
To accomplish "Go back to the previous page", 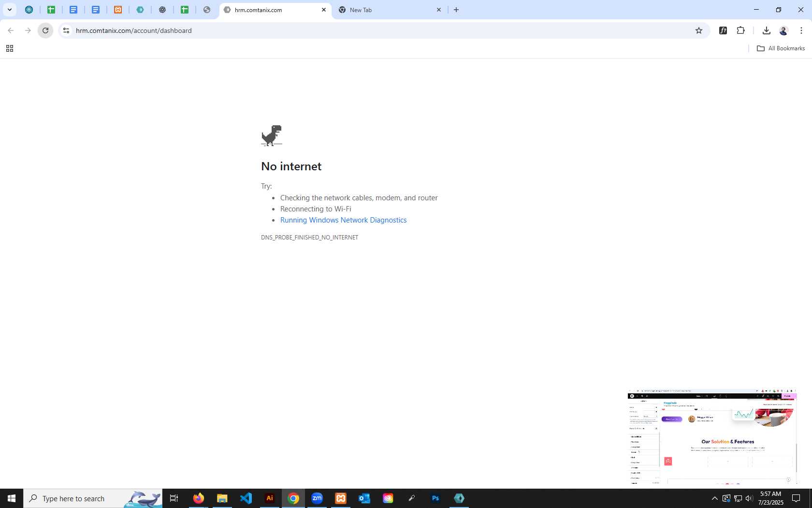I will pyautogui.click(x=11, y=30).
